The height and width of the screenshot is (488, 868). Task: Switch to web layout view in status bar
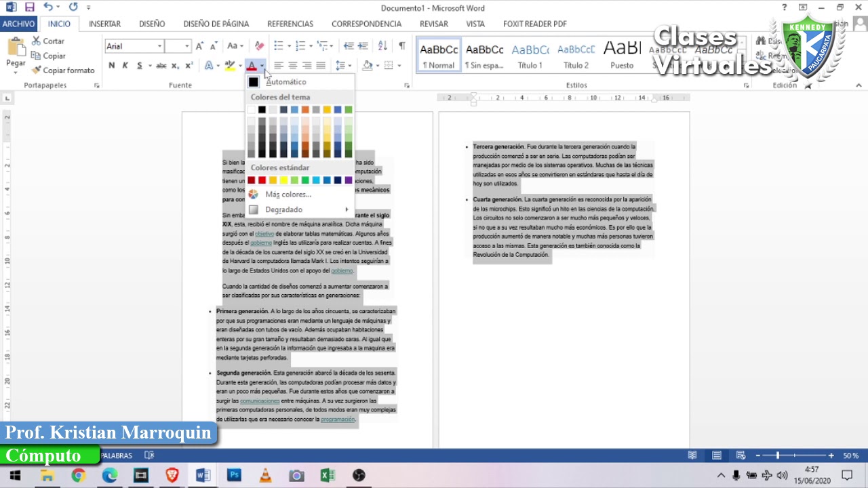tap(741, 455)
